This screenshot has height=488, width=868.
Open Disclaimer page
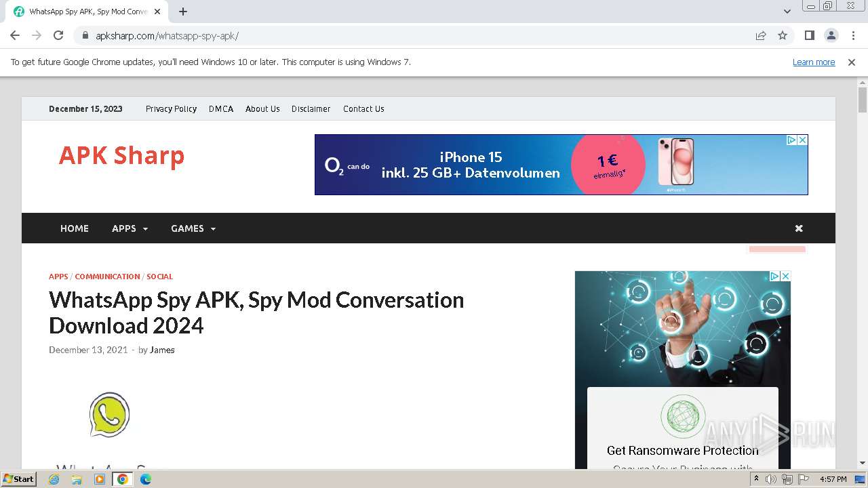point(311,108)
